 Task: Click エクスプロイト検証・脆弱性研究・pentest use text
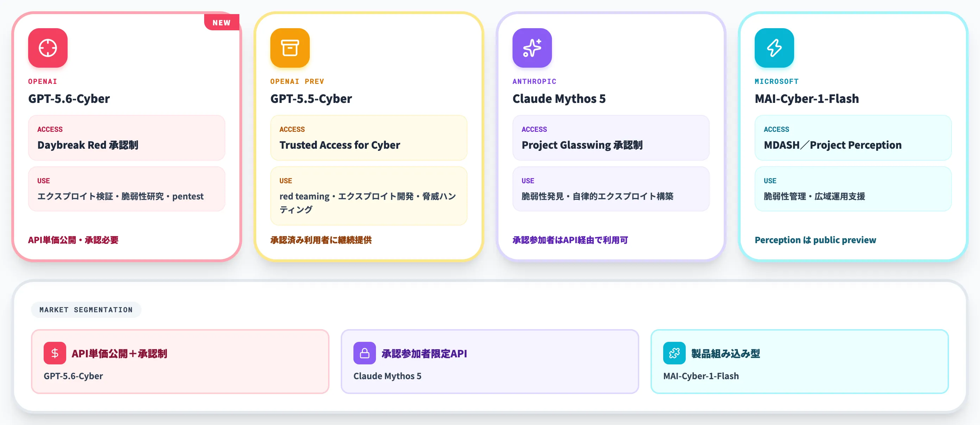tap(120, 196)
